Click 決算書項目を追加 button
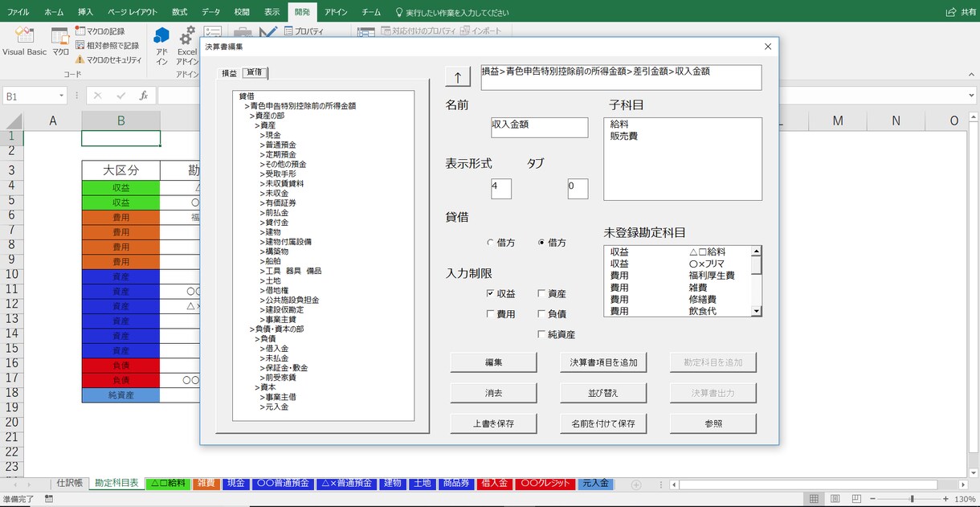Viewport: 980px width, 507px height. (x=603, y=362)
